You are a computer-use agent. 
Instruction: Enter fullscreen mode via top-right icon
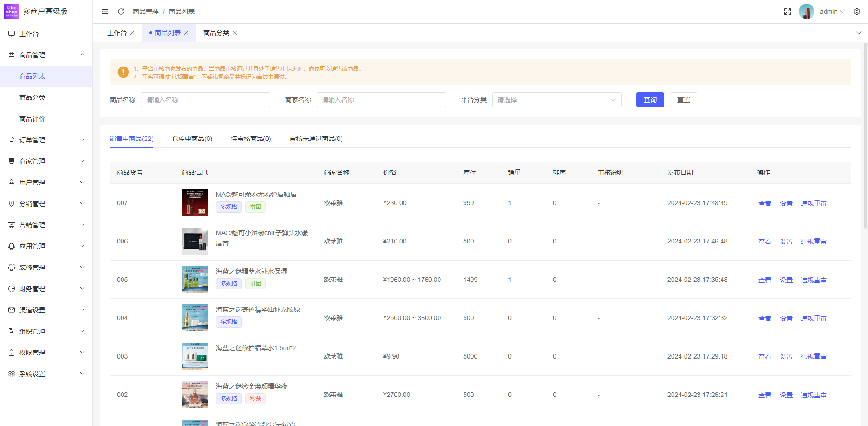pyautogui.click(x=788, y=12)
